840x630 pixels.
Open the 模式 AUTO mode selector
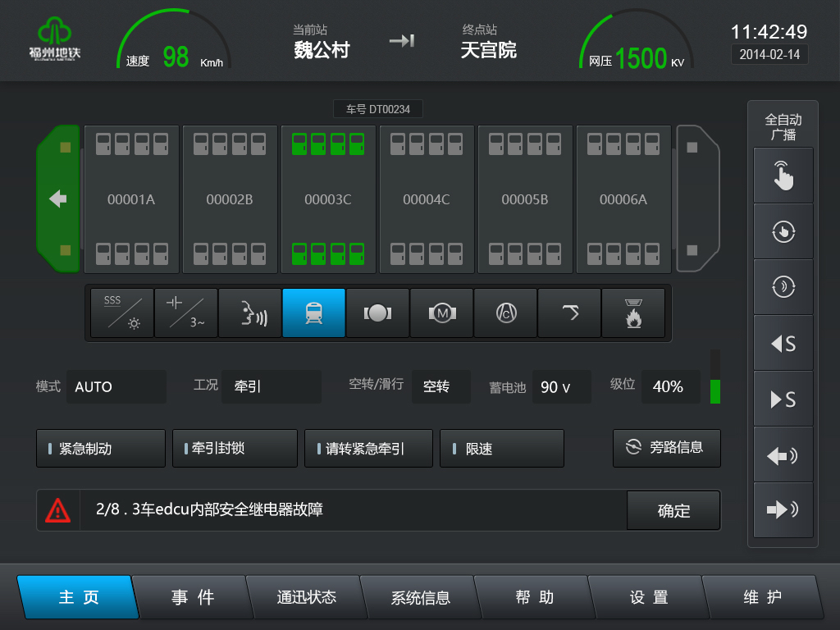pyautogui.click(x=116, y=386)
